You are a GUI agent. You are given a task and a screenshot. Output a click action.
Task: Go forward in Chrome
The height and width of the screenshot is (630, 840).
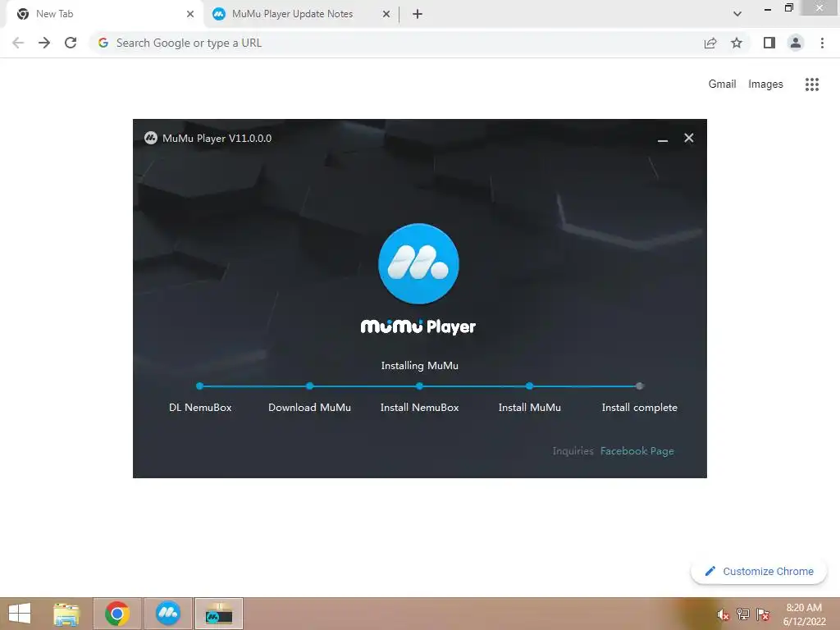[x=44, y=43]
